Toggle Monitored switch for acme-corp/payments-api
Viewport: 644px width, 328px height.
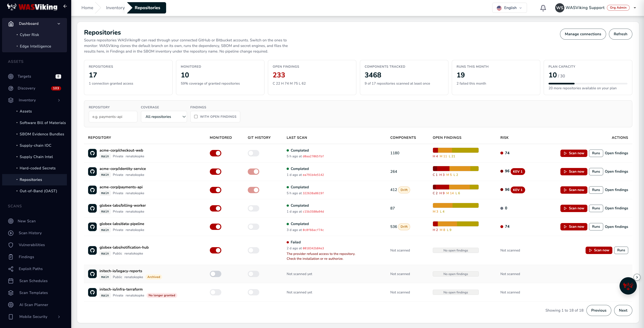pos(216,190)
